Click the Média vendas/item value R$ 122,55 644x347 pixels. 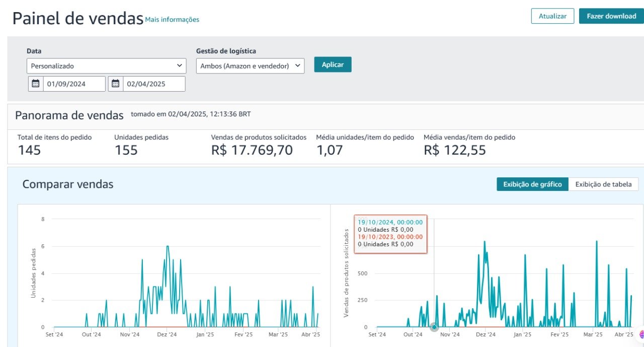[454, 150]
